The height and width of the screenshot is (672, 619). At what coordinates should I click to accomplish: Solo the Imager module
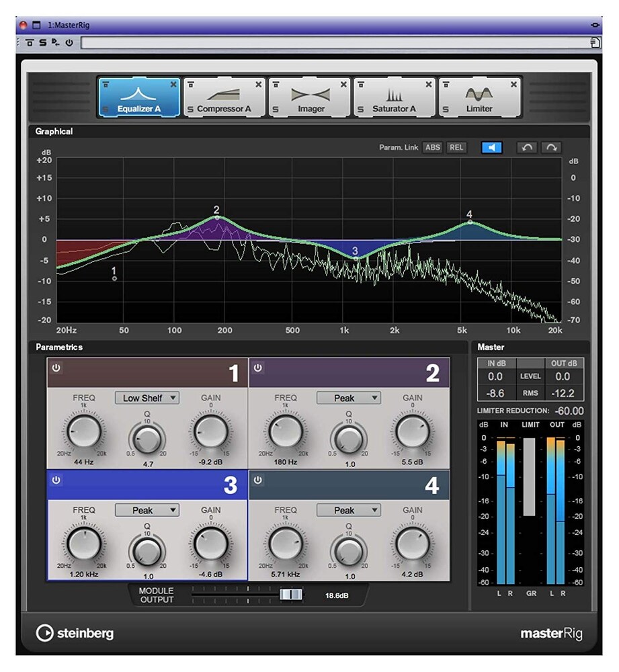(x=276, y=110)
